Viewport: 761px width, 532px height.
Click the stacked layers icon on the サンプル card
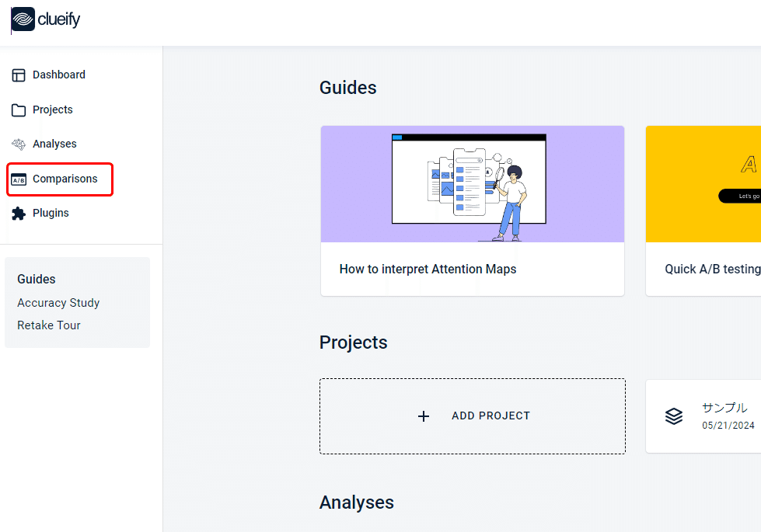[673, 416]
